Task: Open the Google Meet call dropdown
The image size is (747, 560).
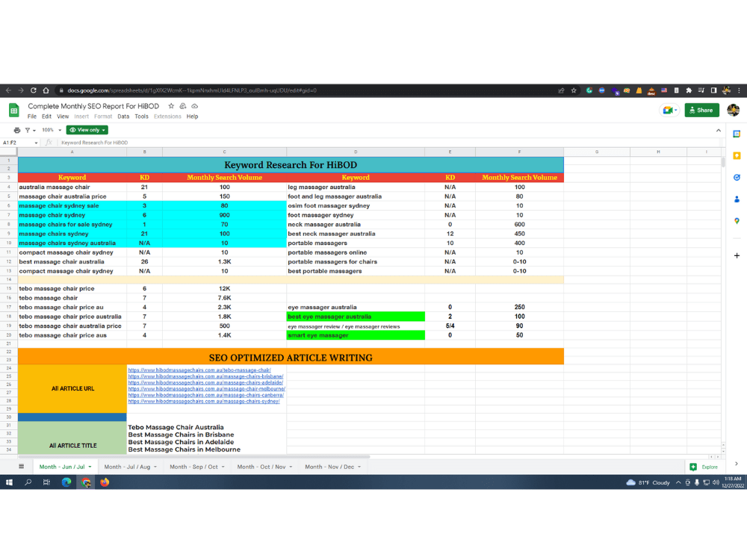Action: point(669,111)
